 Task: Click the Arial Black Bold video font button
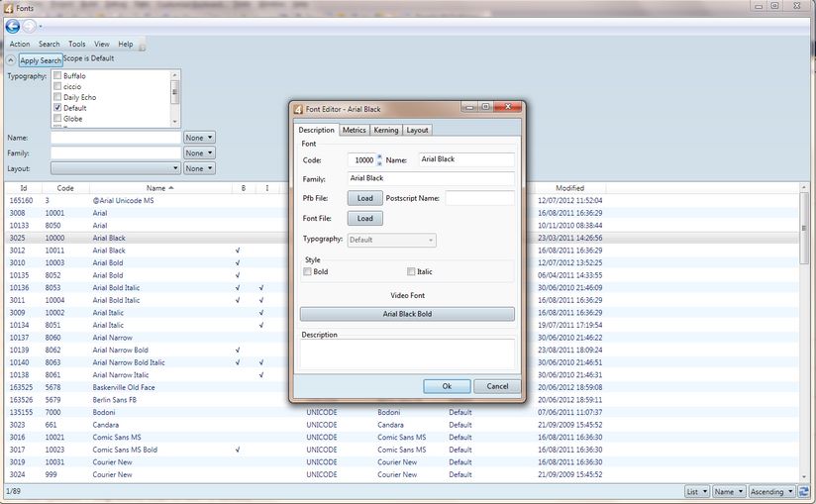tap(407, 314)
